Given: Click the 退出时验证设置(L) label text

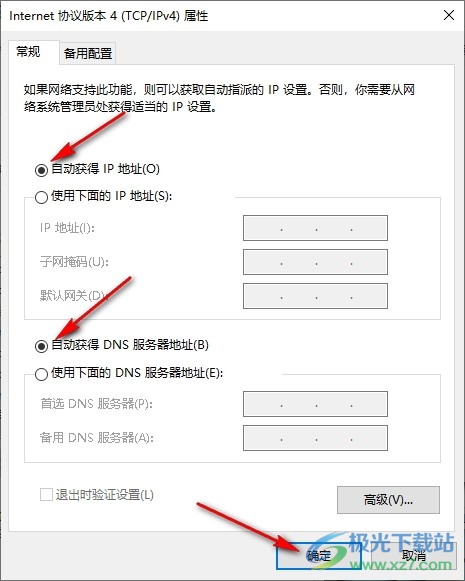Looking at the screenshot, I should point(104,495).
